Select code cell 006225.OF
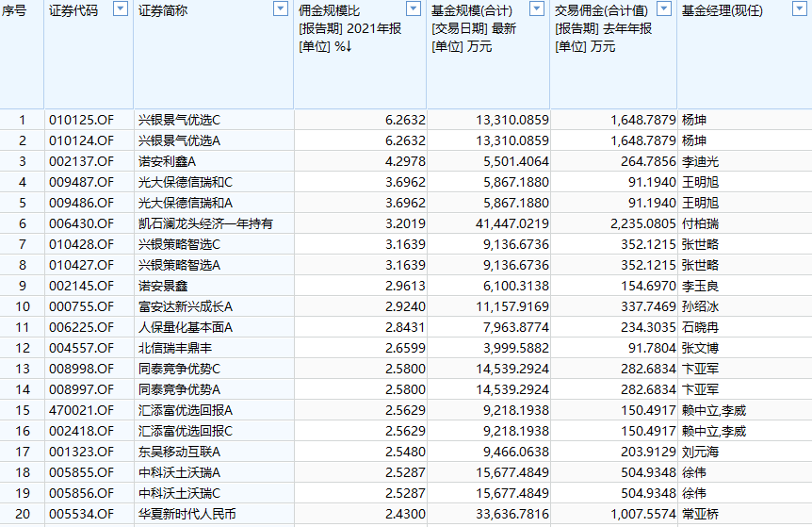This screenshot has width=812, height=527. [x=81, y=327]
